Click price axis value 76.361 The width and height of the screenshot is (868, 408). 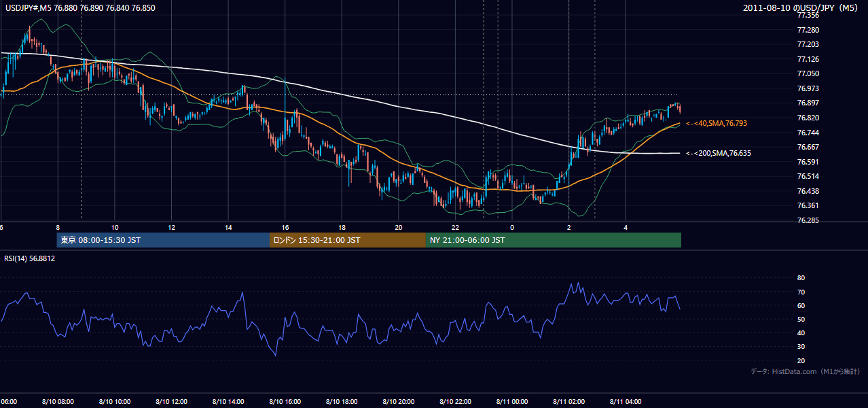click(x=808, y=205)
